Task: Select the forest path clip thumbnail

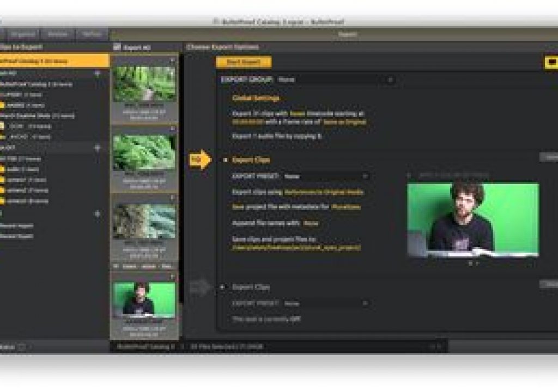Action: coord(144,84)
